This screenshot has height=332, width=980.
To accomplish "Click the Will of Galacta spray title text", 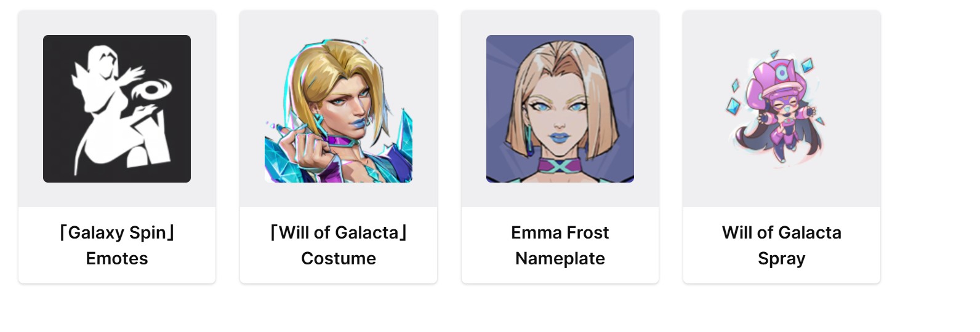I will coord(782,232).
